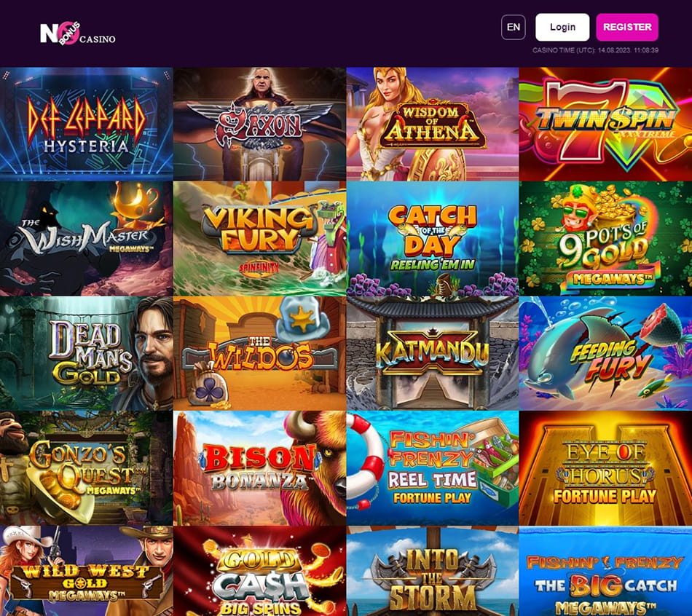Launch 9 Pots of Gold Megaways
The image size is (692, 616).
(x=605, y=239)
